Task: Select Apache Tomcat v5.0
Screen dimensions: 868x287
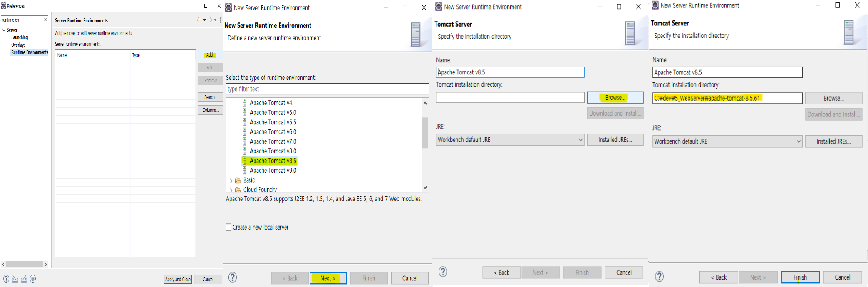Action: pos(273,112)
